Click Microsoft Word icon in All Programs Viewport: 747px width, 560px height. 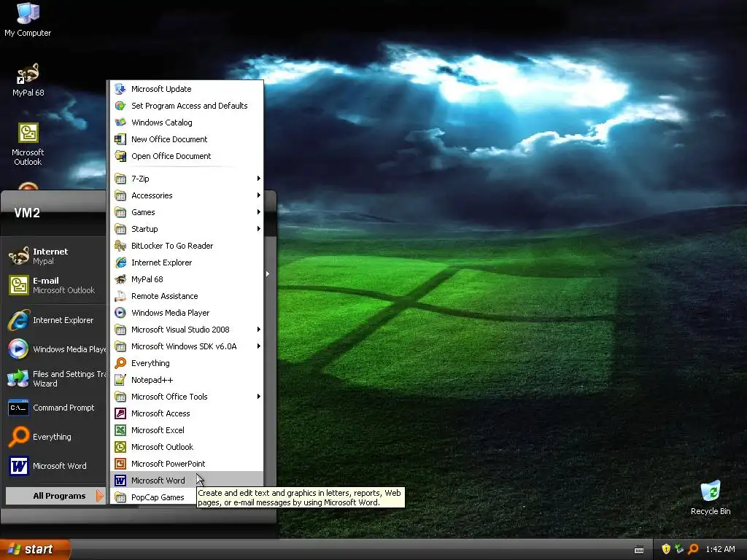tap(120, 481)
